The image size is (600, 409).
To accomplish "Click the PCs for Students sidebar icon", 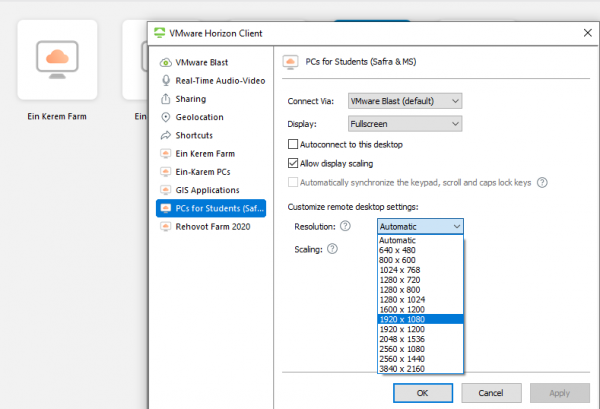I will [165, 209].
